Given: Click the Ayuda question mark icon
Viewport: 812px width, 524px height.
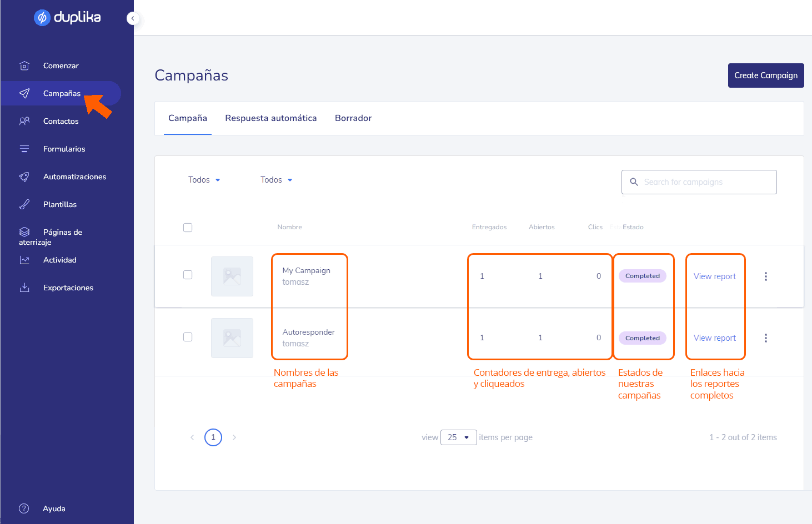Looking at the screenshot, I should coord(24,508).
